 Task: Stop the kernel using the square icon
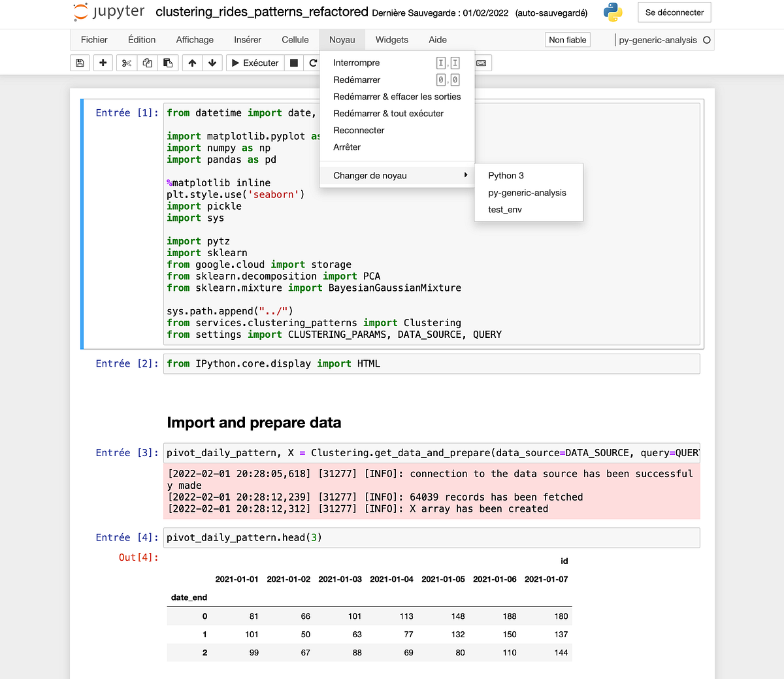click(295, 63)
